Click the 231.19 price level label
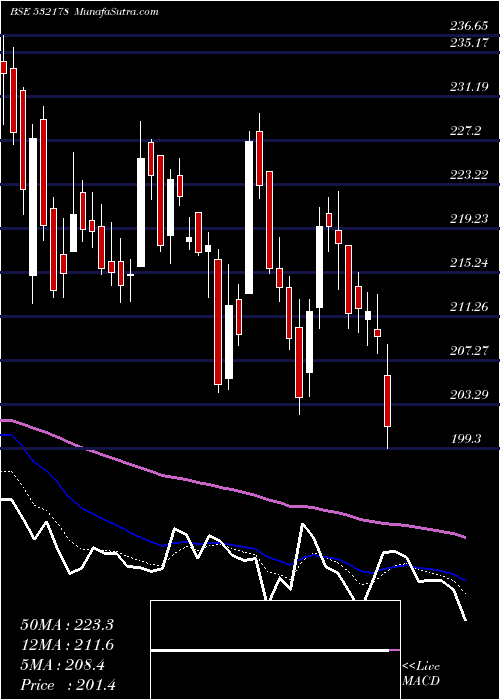 (x=469, y=87)
